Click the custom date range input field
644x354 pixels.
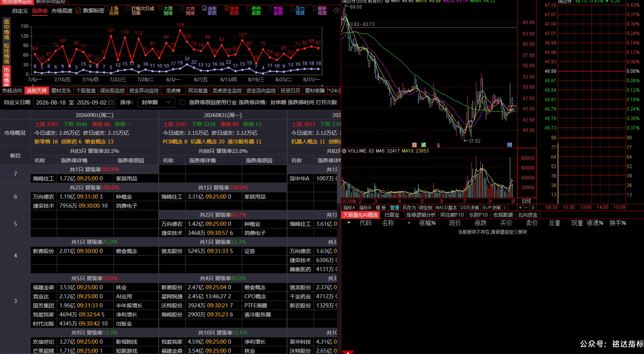click(x=74, y=102)
